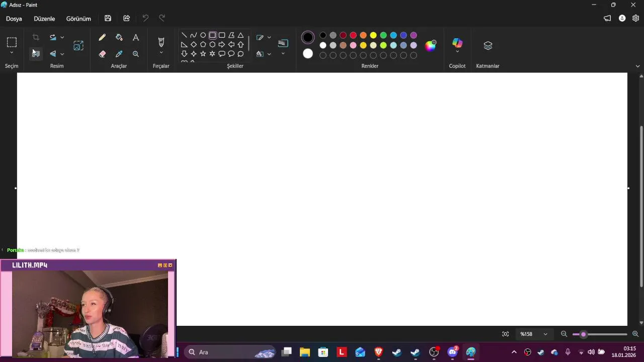The height and width of the screenshot is (362, 644).
Task: Click the Crop icon
Action: pyautogui.click(x=36, y=37)
